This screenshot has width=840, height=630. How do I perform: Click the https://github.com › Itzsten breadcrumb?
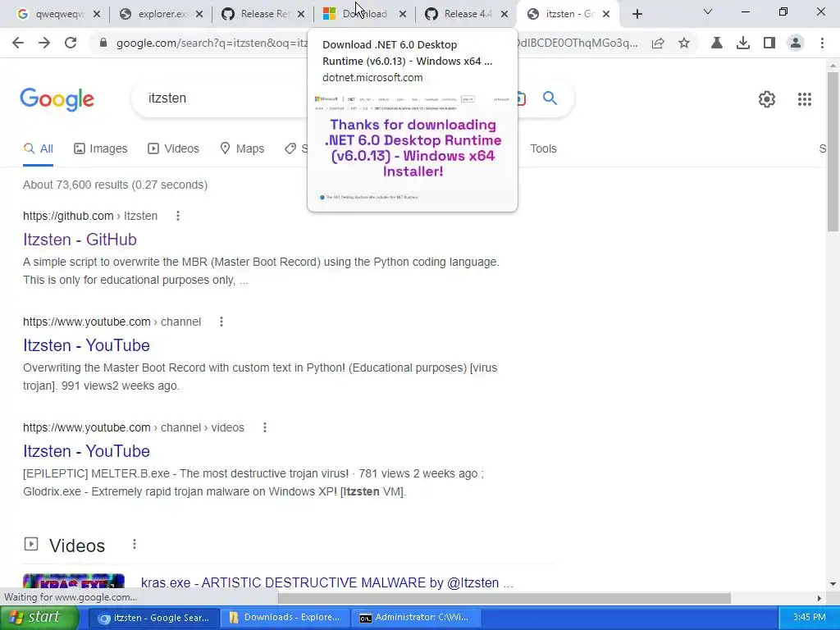tap(90, 216)
